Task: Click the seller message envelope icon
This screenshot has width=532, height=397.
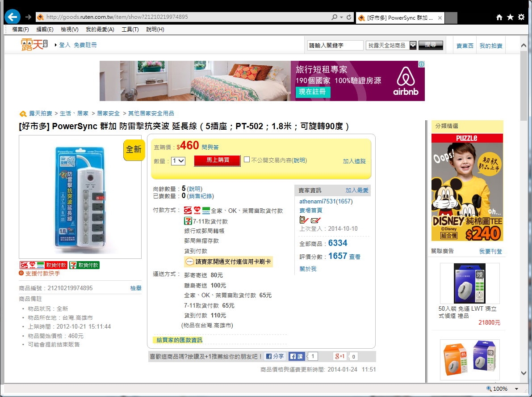Action: [315, 220]
